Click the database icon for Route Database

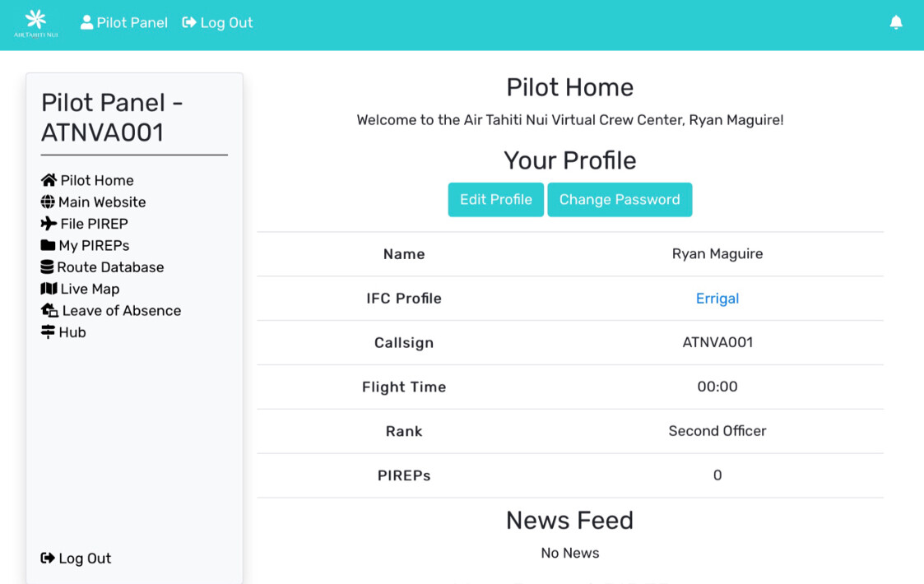[x=47, y=267]
